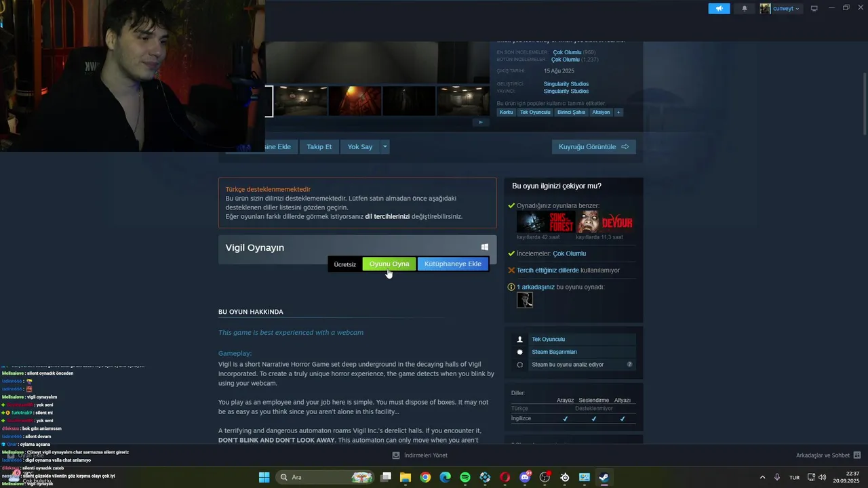Click the green Oyunu Oyna button
The height and width of the screenshot is (488, 868).
[389, 264]
